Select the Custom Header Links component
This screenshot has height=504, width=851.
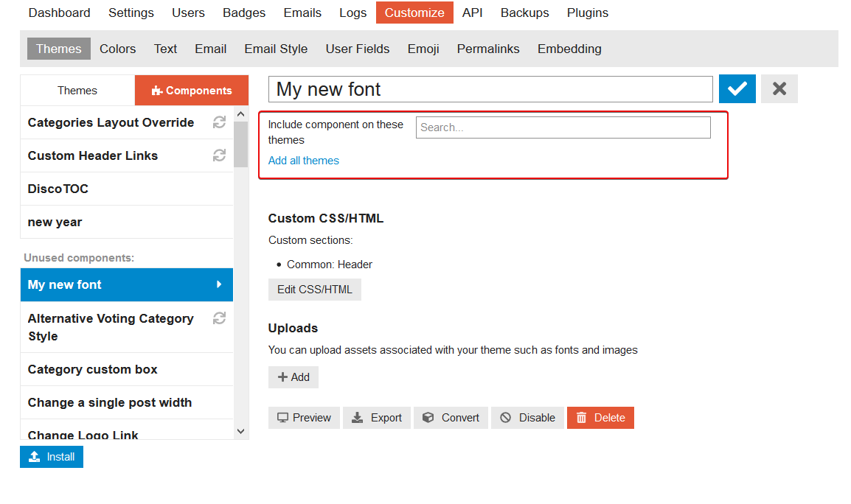pos(126,155)
